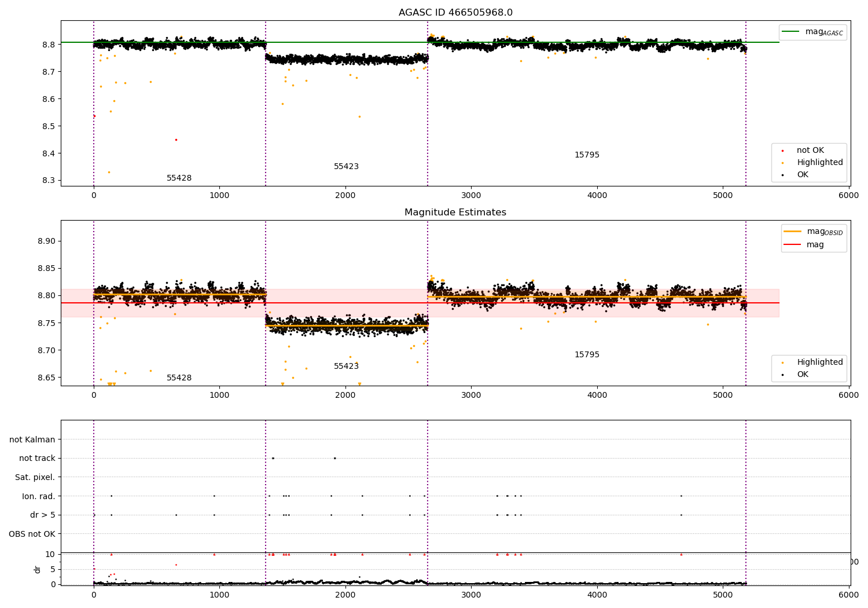Click the 8.7 y-tick label of top plot
Image resolution: width=868 pixels, height=608 pixels.
point(47,72)
